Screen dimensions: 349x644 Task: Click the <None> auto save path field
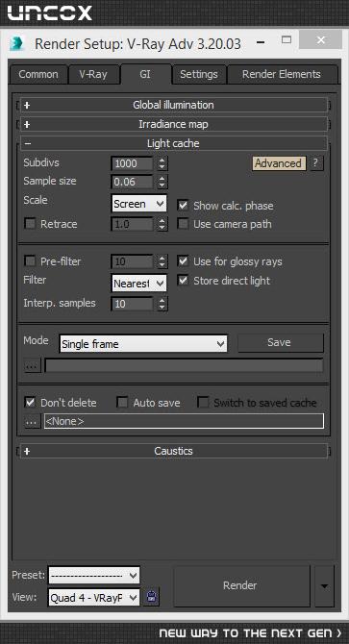(184, 421)
